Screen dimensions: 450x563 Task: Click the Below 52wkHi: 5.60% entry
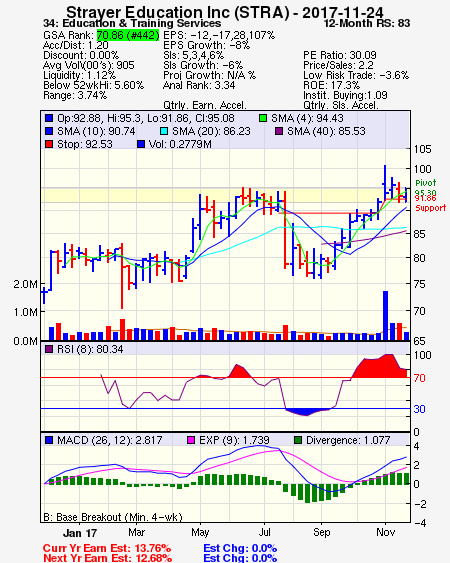tap(93, 85)
